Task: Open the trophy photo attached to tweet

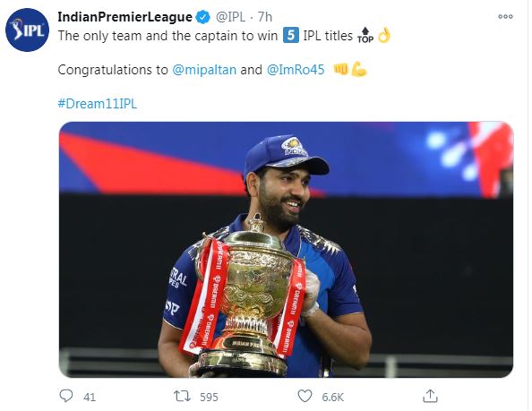Action: [286, 250]
